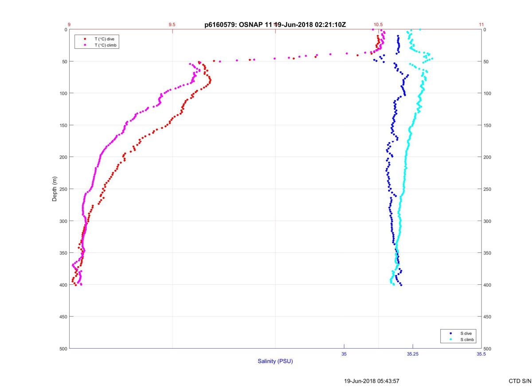Select the right depth axis tick label 200
The image size is (532, 392).
pos(488,157)
